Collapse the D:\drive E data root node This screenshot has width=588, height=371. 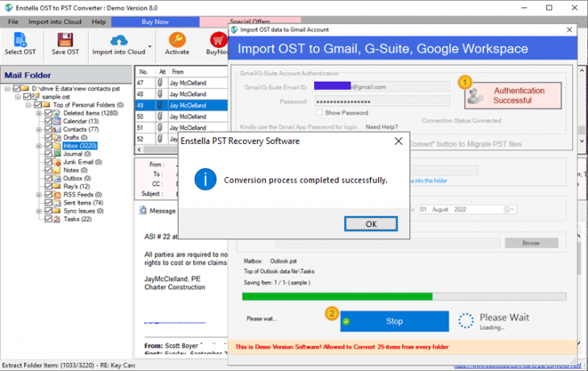click(7, 89)
